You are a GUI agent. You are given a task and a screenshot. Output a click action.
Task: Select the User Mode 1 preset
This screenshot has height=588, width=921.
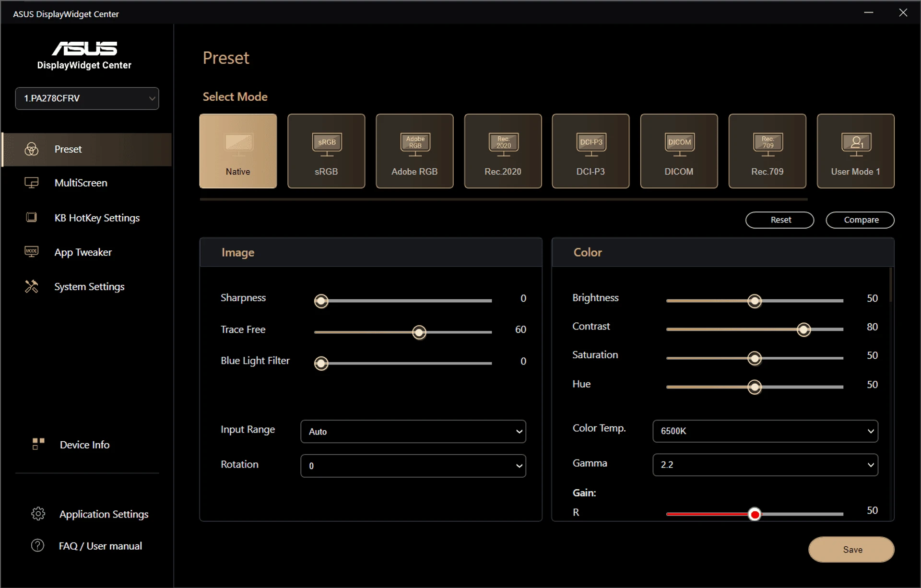[855, 151]
